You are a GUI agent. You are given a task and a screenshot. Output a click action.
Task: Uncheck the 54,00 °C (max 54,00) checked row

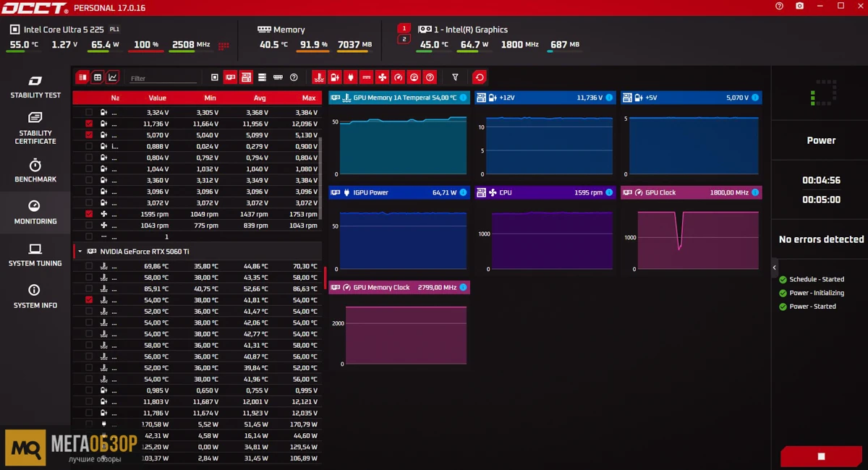click(x=89, y=299)
